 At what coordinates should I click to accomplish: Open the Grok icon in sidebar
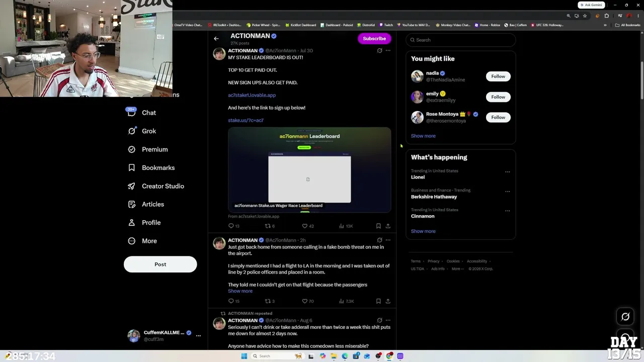point(132,131)
